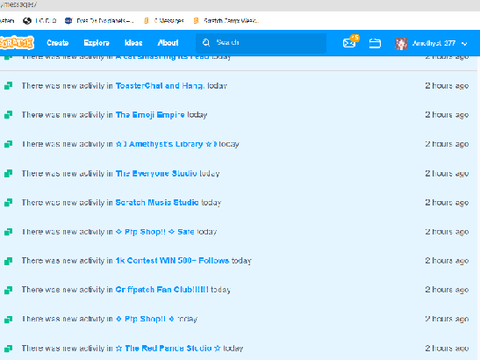
Task: Open the My Stuff folder icon
Action: click(x=375, y=43)
